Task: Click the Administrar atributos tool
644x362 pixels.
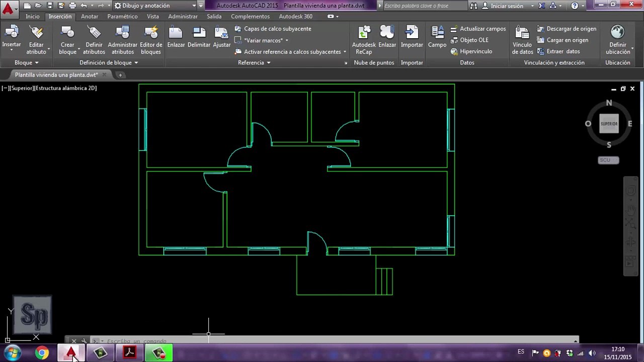Action: tap(122, 40)
